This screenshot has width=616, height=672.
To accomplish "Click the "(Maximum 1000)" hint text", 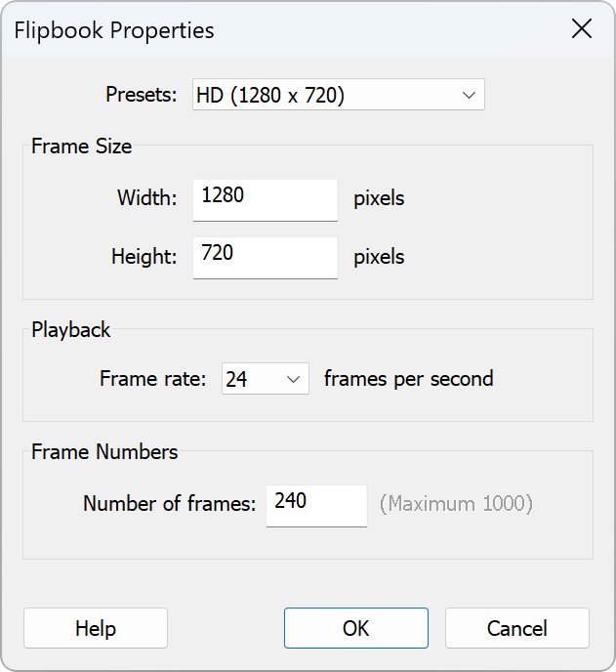I will pyautogui.click(x=456, y=504).
